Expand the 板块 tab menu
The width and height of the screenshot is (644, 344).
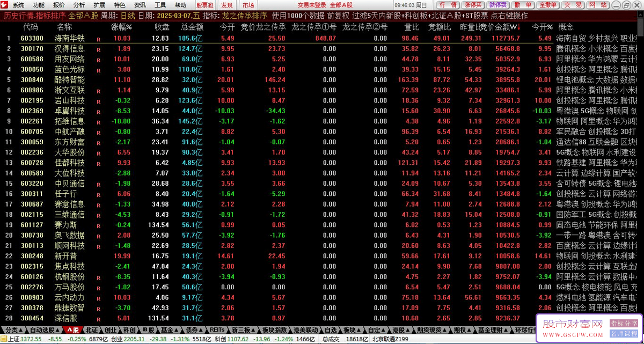point(352,330)
